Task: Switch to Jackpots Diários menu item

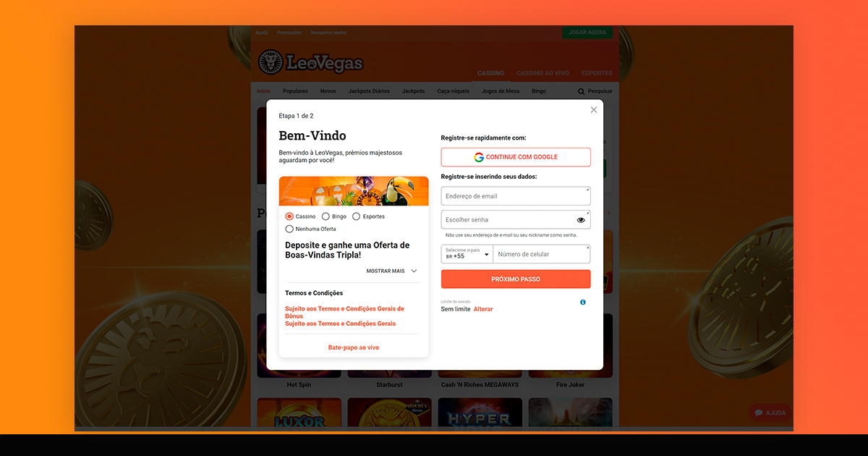Action: click(x=369, y=91)
